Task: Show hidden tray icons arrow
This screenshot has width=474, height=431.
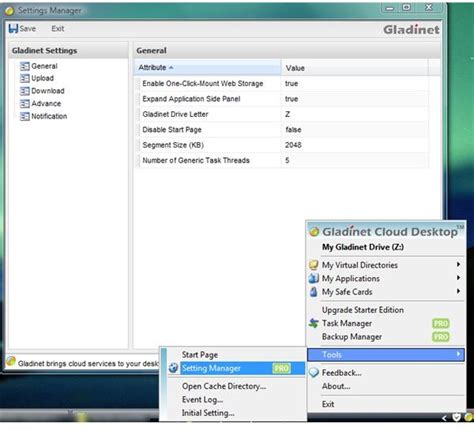Action: coord(444,418)
